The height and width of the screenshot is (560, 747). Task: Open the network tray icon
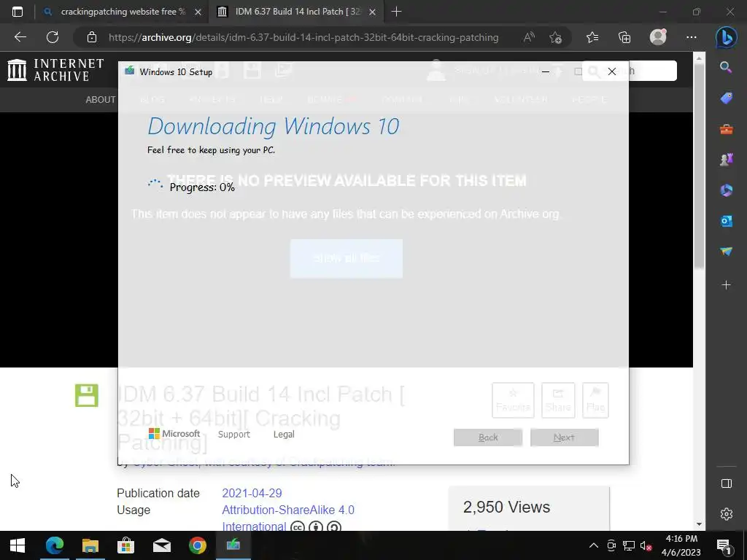click(628, 545)
